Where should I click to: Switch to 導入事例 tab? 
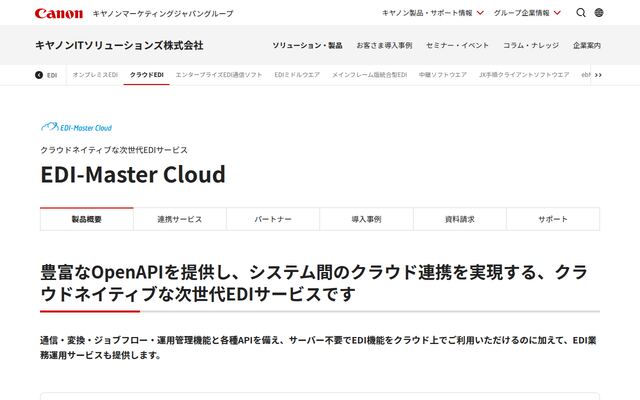(367, 219)
